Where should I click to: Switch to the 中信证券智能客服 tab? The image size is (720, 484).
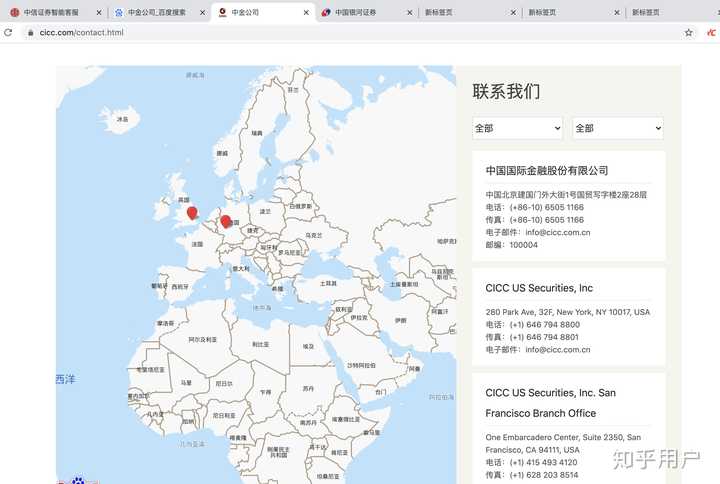click(51, 12)
